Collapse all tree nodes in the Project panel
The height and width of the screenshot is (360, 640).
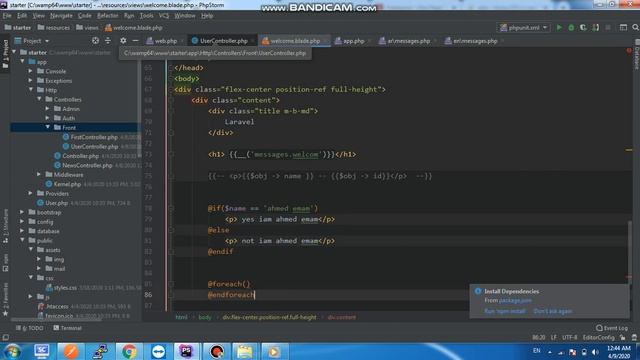[x=108, y=41]
